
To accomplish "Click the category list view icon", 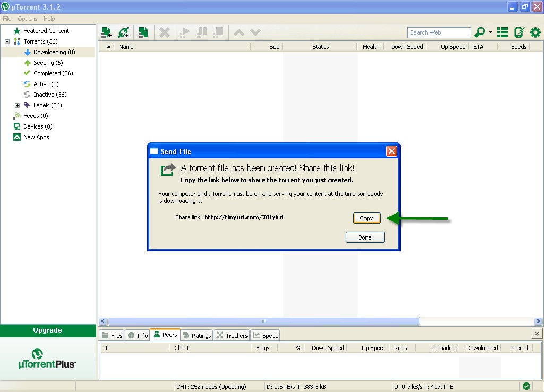I will pyautogui.click(x=503, y=32).
